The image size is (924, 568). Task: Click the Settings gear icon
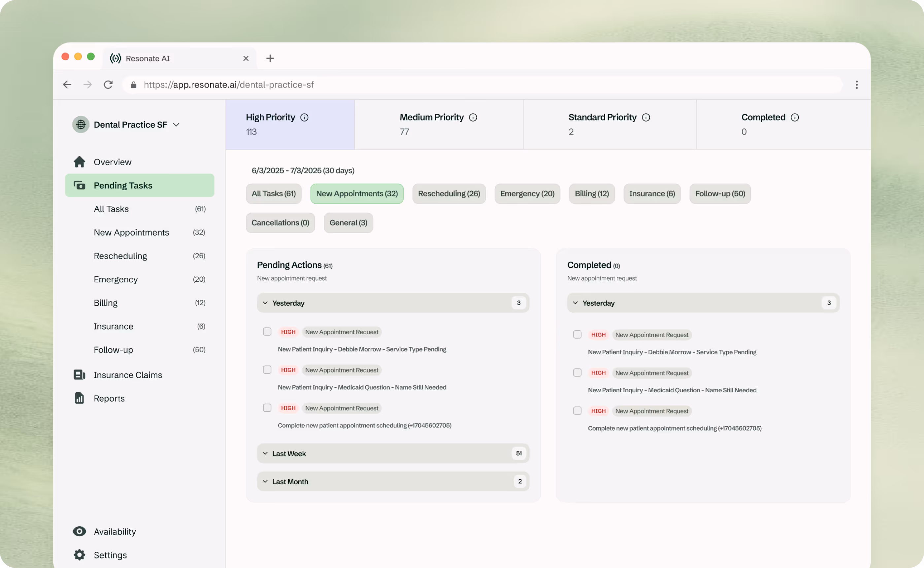click(79, 555)
